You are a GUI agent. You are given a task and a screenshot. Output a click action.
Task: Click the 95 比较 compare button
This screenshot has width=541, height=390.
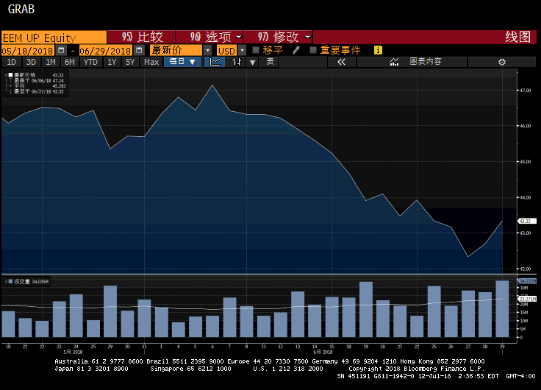[x=141, y=37]
